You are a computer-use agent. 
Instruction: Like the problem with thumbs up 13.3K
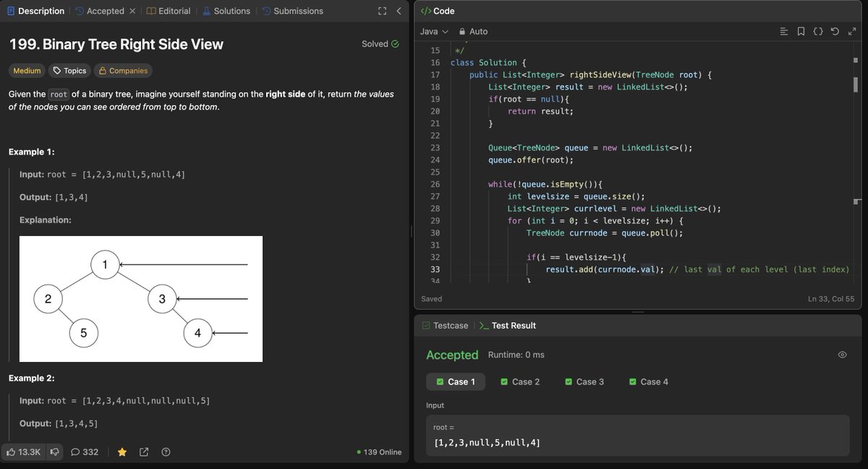[x=23, y=452]
